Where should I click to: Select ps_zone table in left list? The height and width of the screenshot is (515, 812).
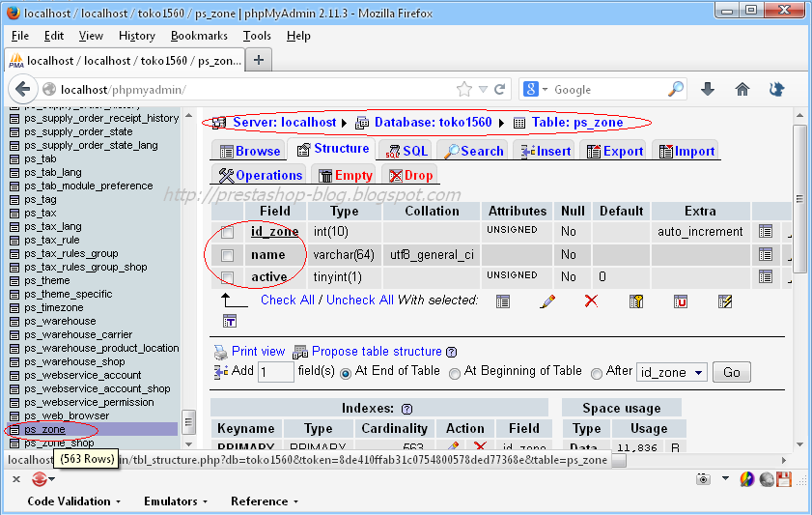(x=44, y=429)
